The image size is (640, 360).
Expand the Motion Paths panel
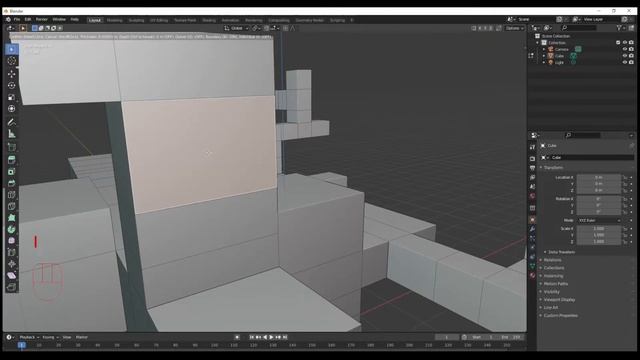[x=556, y=284]
